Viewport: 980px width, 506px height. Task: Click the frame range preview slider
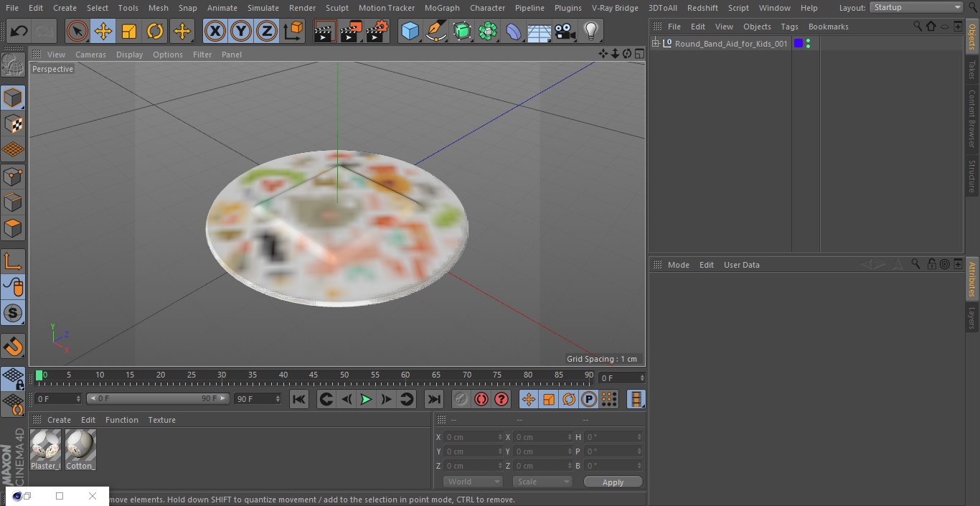[x=158, y=398]
